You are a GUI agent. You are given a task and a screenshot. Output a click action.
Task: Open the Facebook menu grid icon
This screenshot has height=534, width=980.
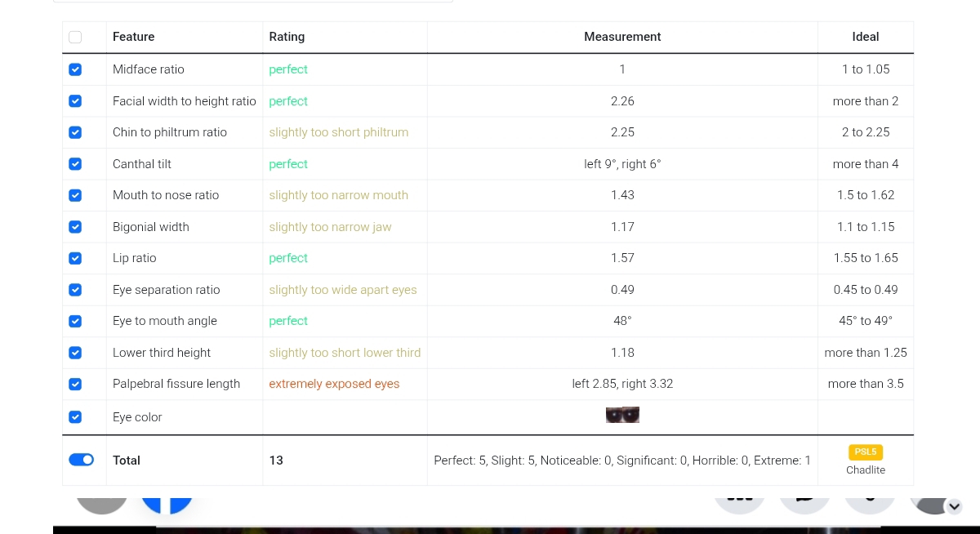(739, 499)
